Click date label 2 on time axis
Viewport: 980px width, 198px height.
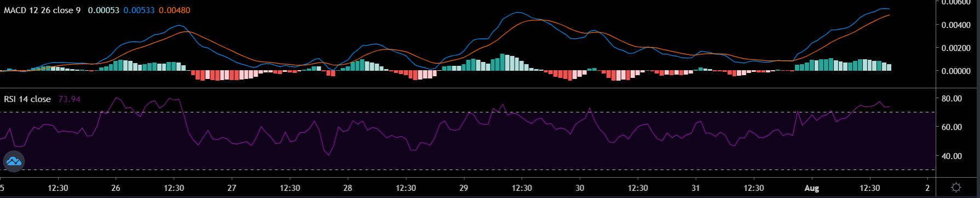927,188
